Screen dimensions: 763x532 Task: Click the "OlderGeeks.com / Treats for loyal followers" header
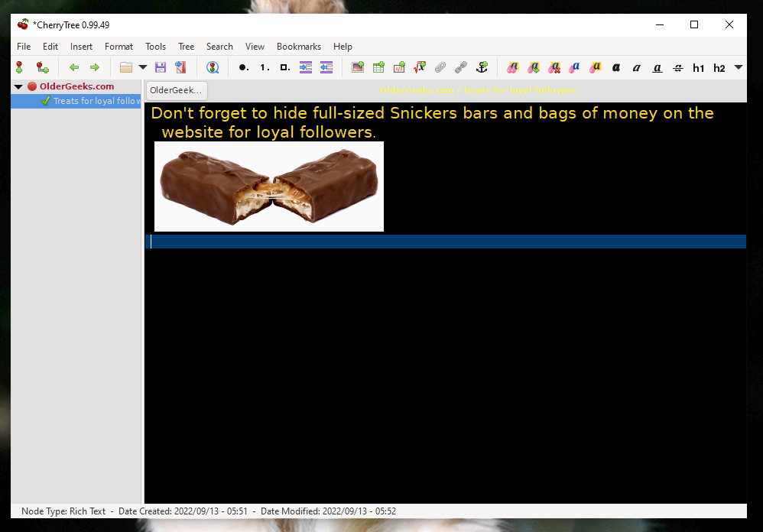coord(477,90)
